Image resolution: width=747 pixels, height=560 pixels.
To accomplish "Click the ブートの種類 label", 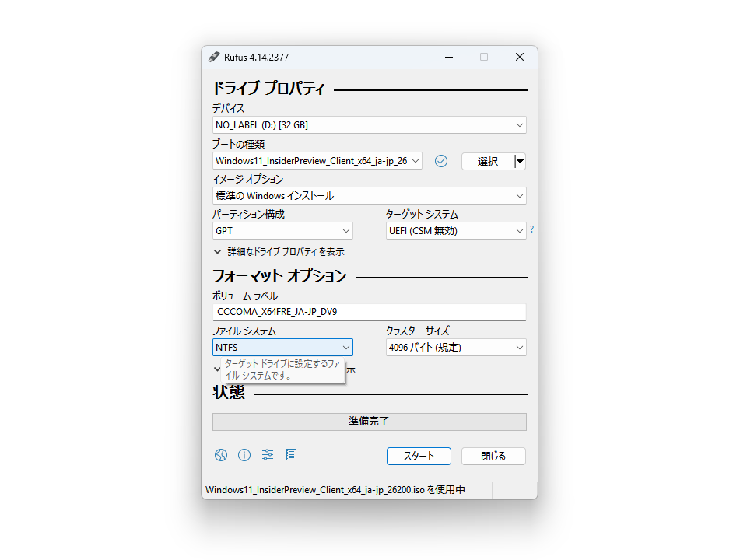I will point(238,145).
